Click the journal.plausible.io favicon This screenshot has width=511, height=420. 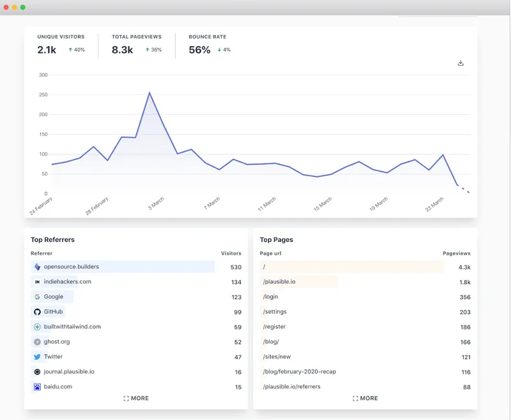[x=37, y=371]
